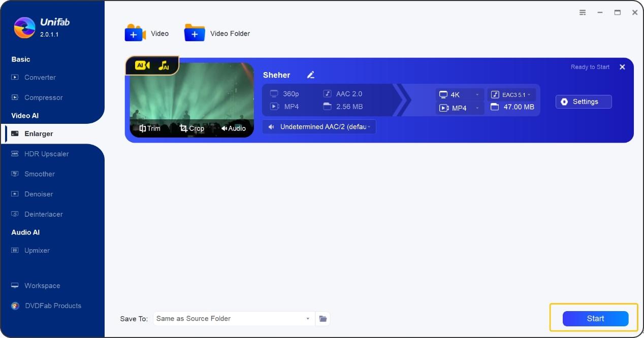This screenshot has width=644, height=338.
Task: Click the Unifab logo icon
Action: (24, 27)
